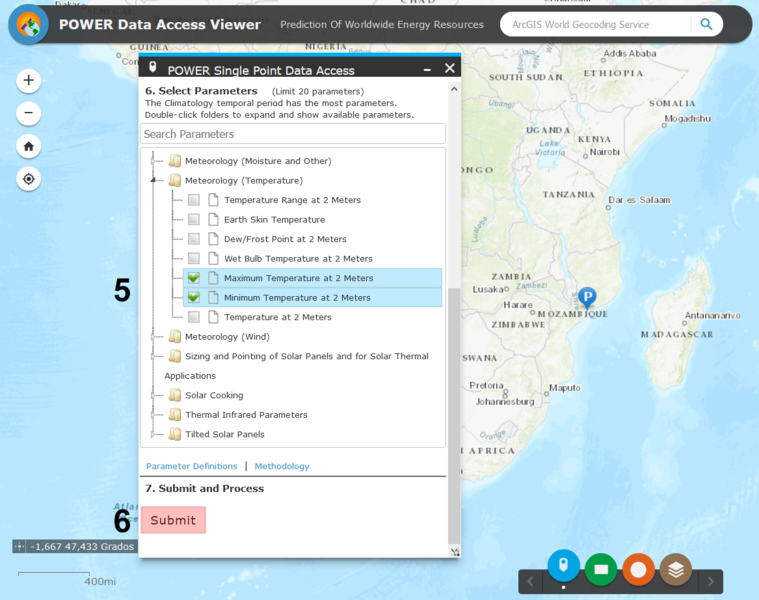Expand Thermal Infrared Parameters node
The width and height of the screenshot is (759, 600).
(153, 415)
